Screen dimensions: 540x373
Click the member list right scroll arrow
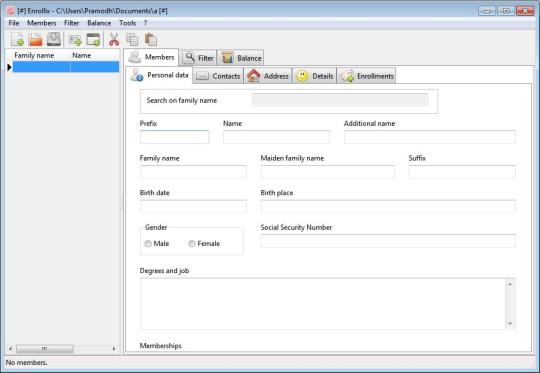(x=114, y=349)
